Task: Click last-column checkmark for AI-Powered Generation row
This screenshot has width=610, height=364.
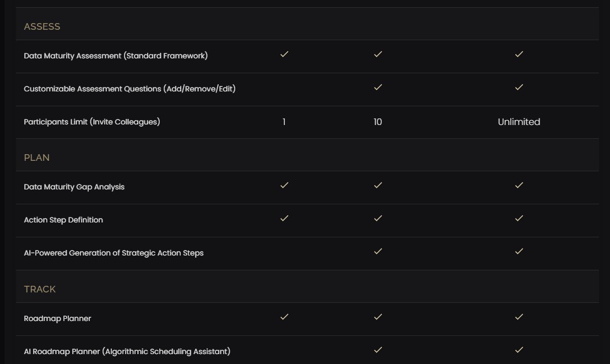Action: click(x=519, y=251)
